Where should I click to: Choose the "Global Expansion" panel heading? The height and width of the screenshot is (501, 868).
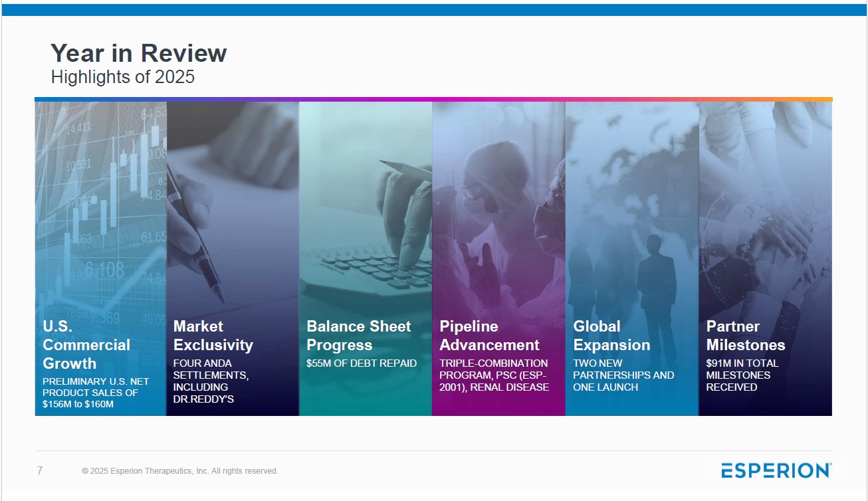coord(611,336)
